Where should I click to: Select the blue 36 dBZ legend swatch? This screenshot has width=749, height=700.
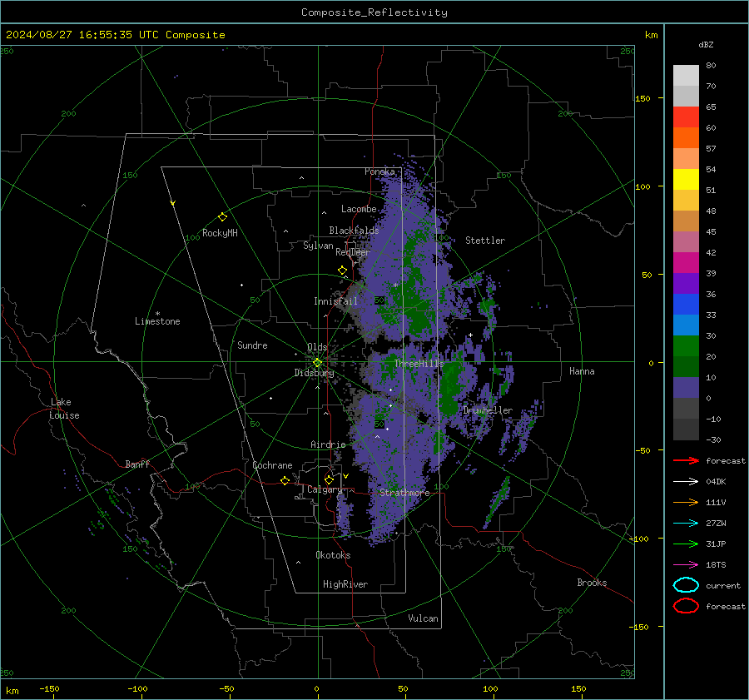coord(686,305)
